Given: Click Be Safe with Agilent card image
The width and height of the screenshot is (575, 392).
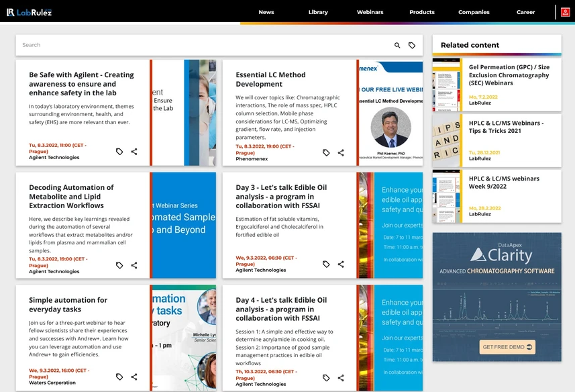Looking at the screenshot, I should pyautogui.click(x=184, y=113).
